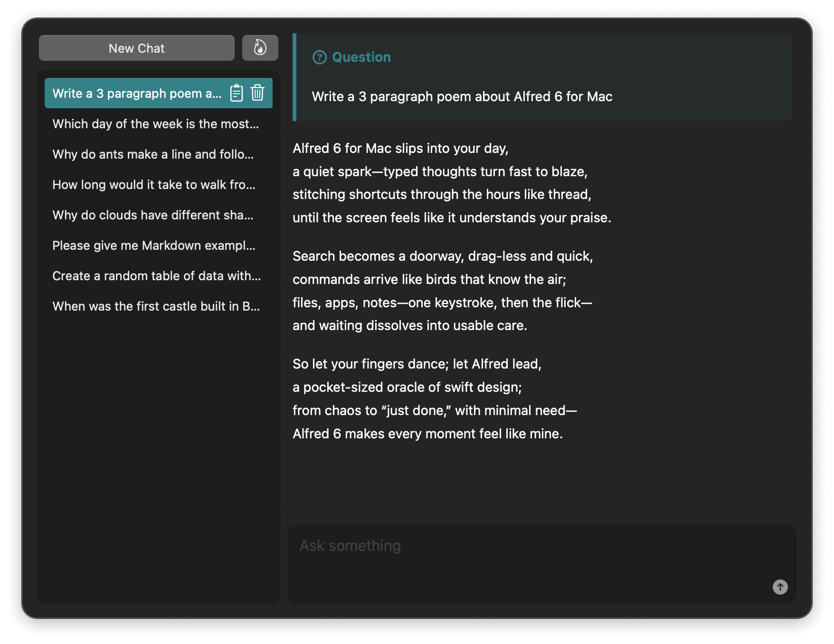The image size is (834, 644).
Task: Click the line "a pocket-sized oracle of swift design;"
Action: (x=408, y=388)
